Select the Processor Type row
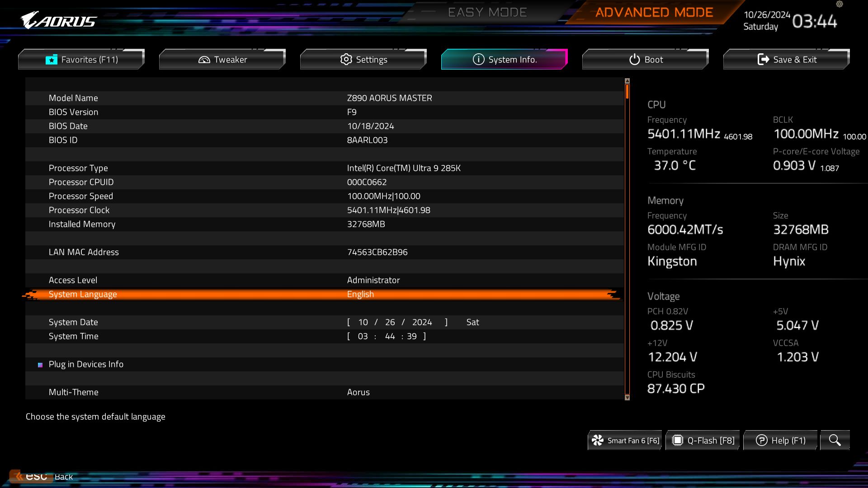This screenshot has height=488, width=868. [x=324, y=168]
